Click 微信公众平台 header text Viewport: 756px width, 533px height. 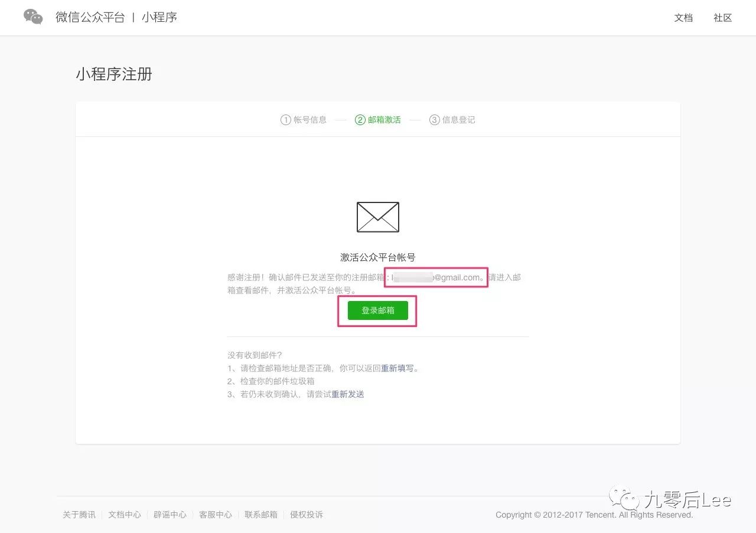[x=90, y=17]
